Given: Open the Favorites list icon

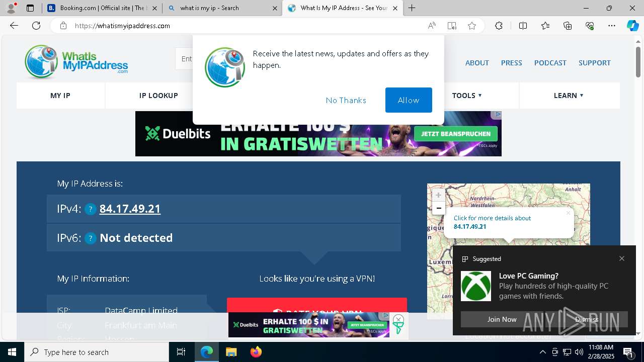Looking at the screenshot, I should 545,26.
